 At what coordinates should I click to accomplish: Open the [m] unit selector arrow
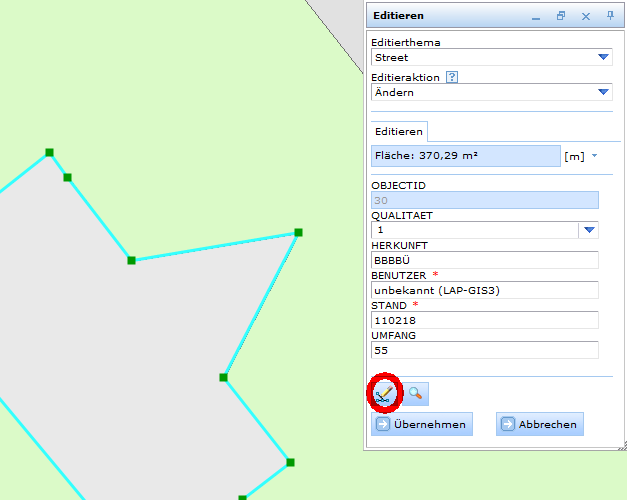coord(595,156)
